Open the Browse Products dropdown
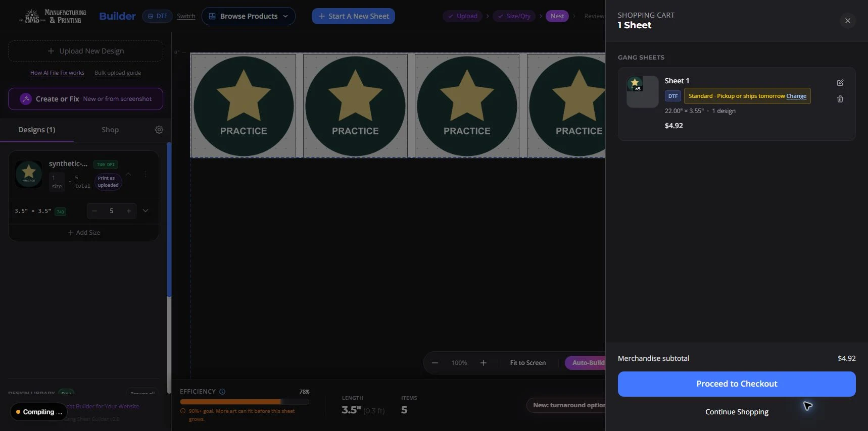Image resolution: width=868 pixels, height=431 pixels. coord(249,16)
